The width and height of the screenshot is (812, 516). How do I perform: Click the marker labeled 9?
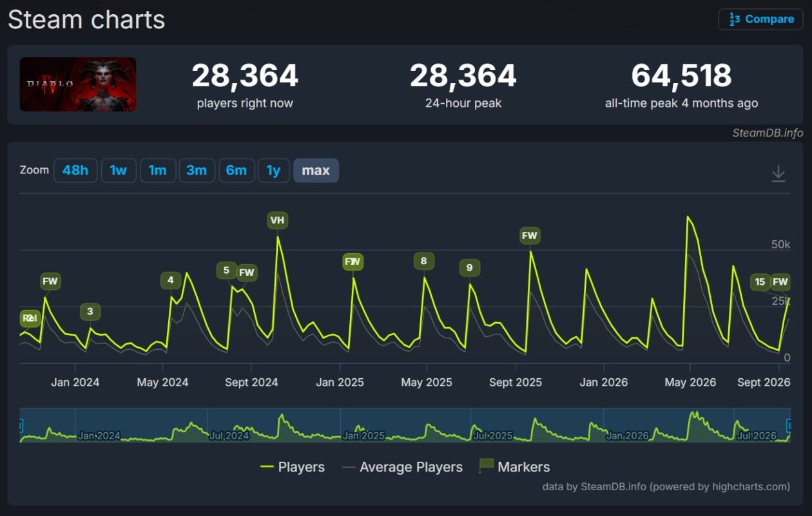tap(469, 268)
